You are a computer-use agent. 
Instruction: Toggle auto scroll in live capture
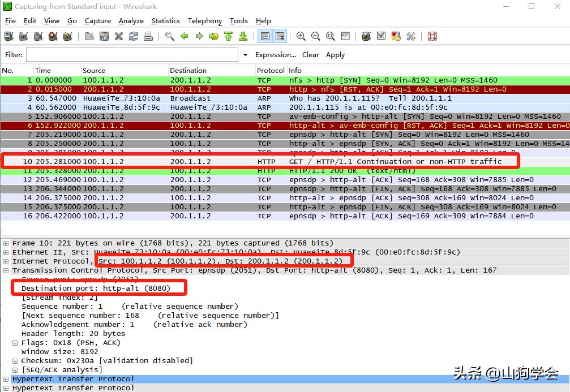[280, 36]
